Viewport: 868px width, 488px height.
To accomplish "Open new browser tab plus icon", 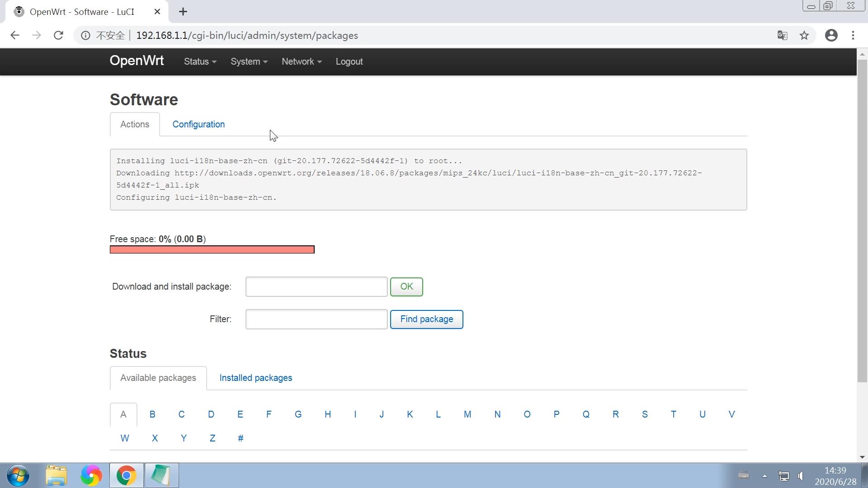I will pyautogui.click(x=183, y=12).
